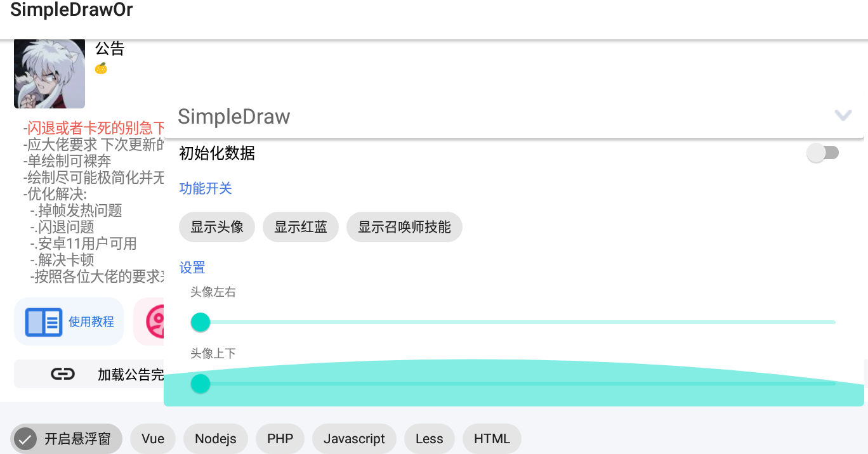868x454 pixels.
Task: Click the HTML chip
Action: (492, 439)
